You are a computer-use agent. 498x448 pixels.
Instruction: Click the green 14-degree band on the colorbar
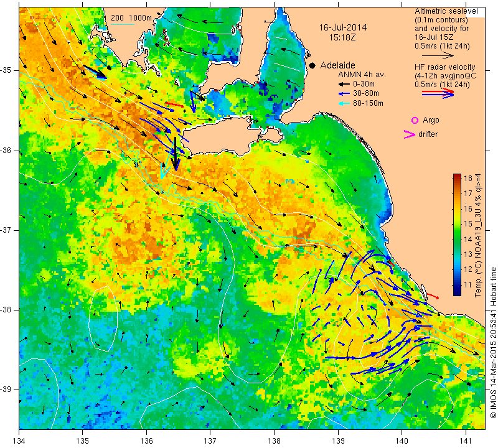click(457, 240)
